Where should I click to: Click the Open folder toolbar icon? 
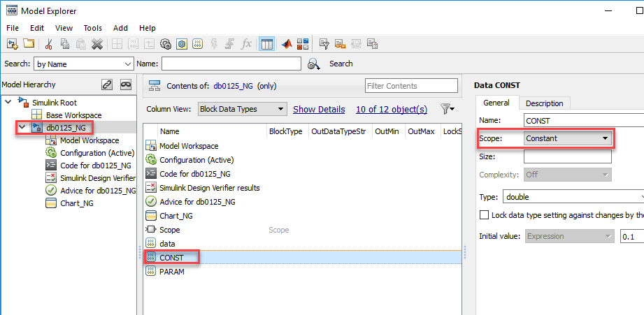coord(29,43)
